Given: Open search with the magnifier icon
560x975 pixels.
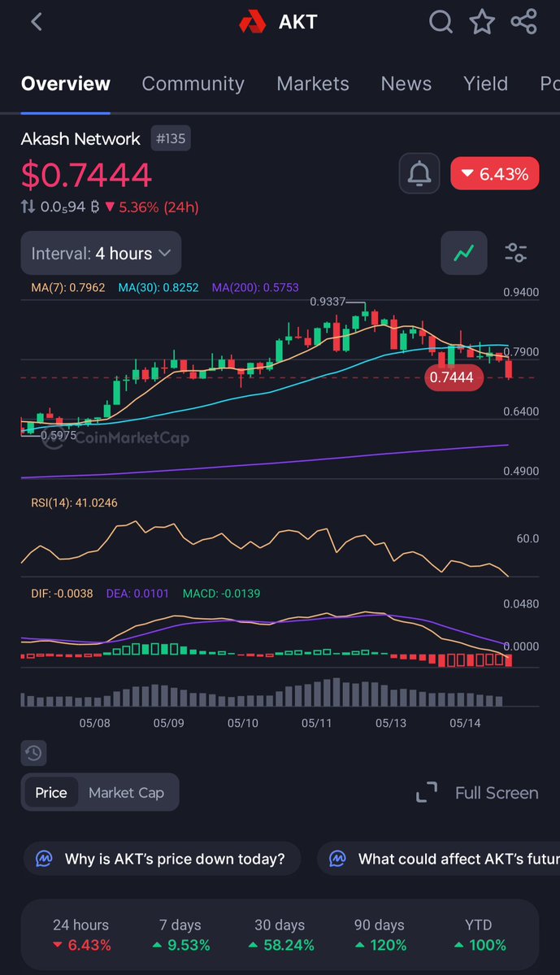Looking at the screenshot, I should tap(441, 22).
